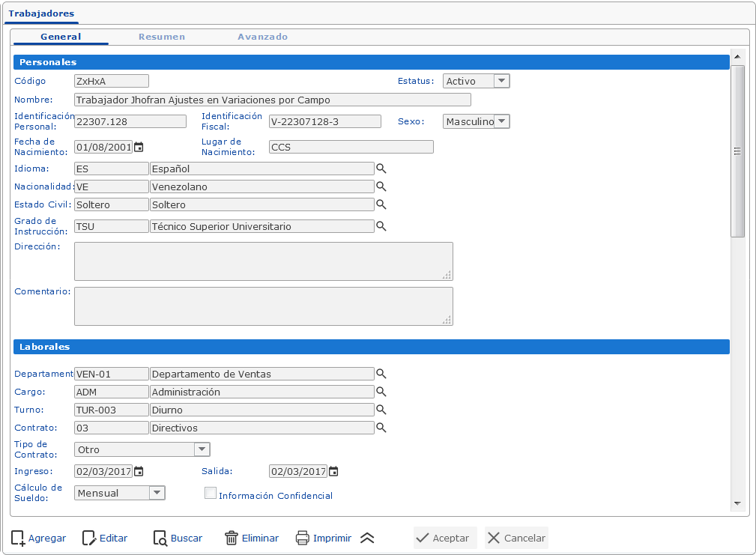Expand the Estatus dropdown

tap(502, 81)
